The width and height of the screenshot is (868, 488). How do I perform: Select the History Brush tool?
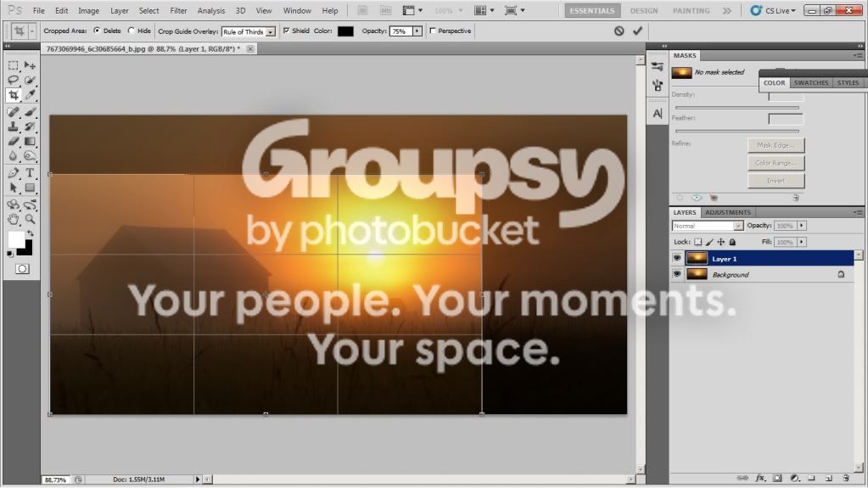pyautogui.click(x=30, y=126)
